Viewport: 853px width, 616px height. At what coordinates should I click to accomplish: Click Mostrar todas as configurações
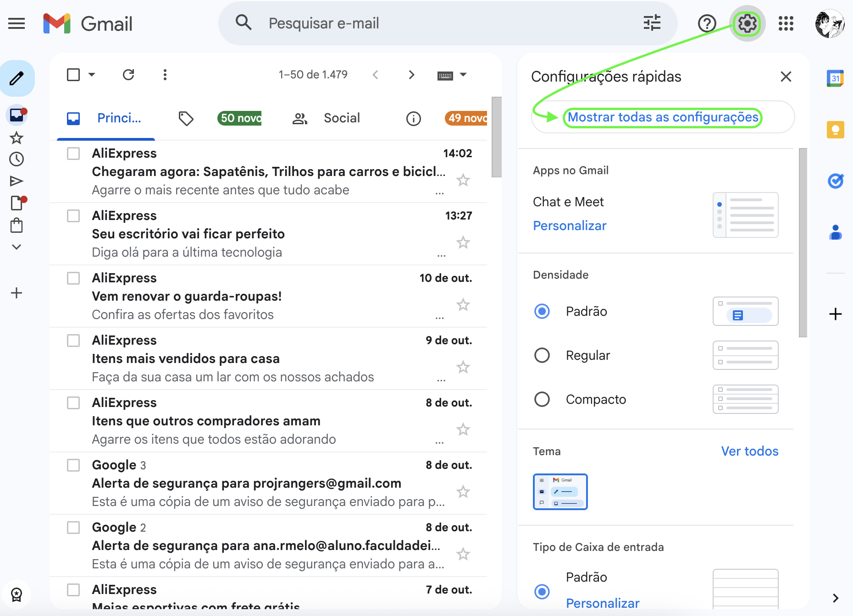[x=663, y=117]
